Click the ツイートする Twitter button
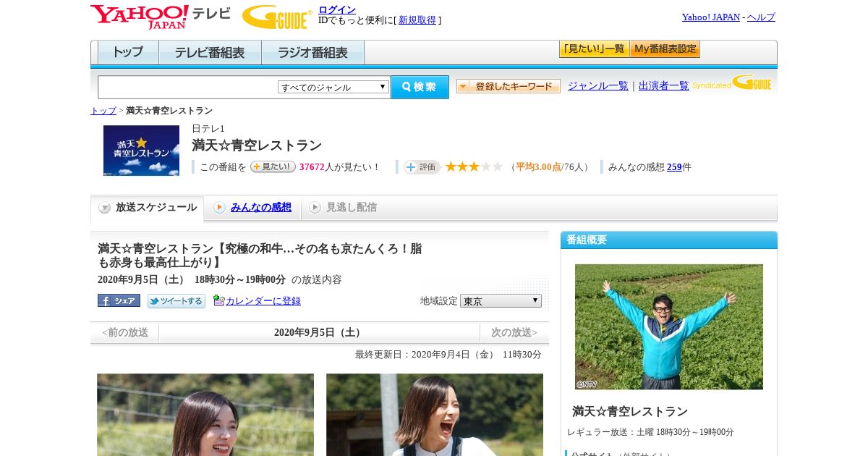The width and height of the screenshot is (868, 456). (x=176, y=300)
